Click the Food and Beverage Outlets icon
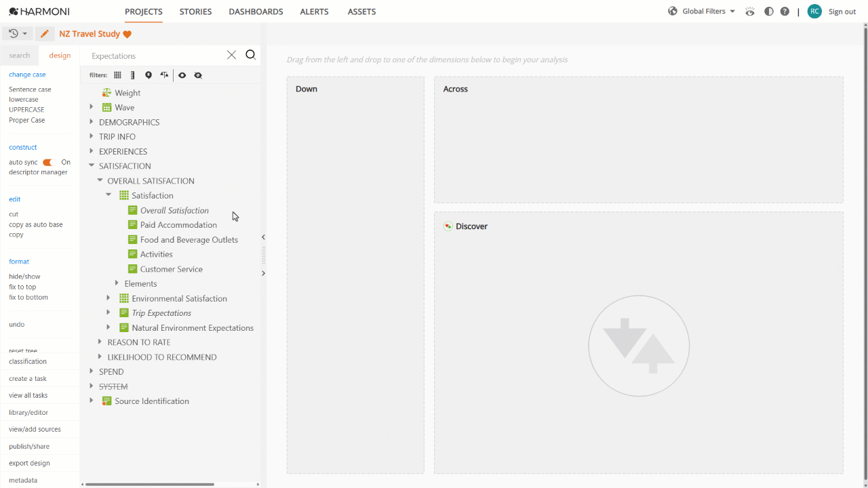Image resolution: width=868 pixels, height=488 pixels. (133, 239)
